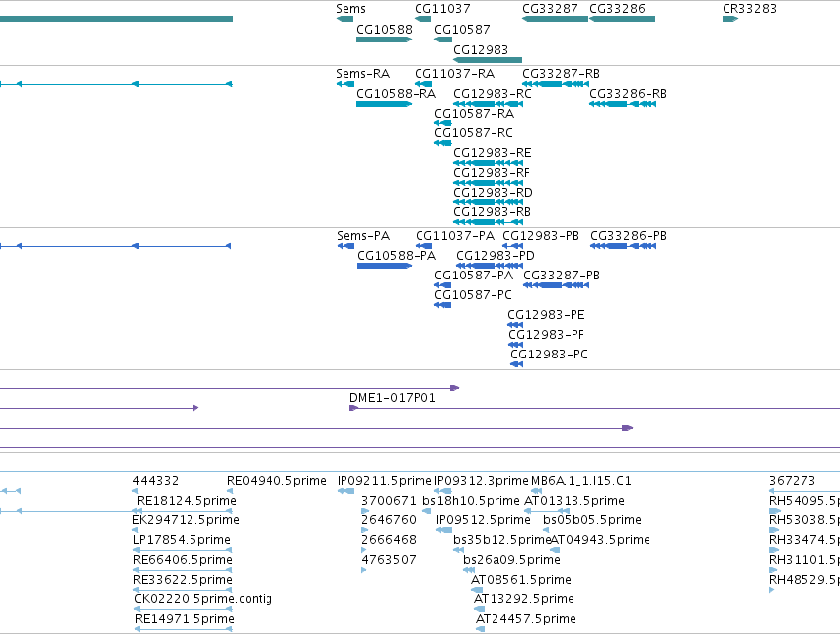Click EST 2646760

tap(388, 520)
